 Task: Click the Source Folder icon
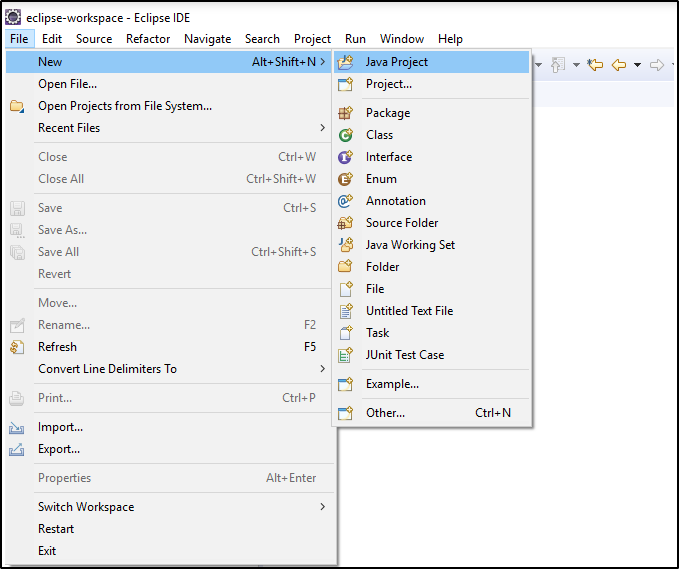click(x=345, y=223)
